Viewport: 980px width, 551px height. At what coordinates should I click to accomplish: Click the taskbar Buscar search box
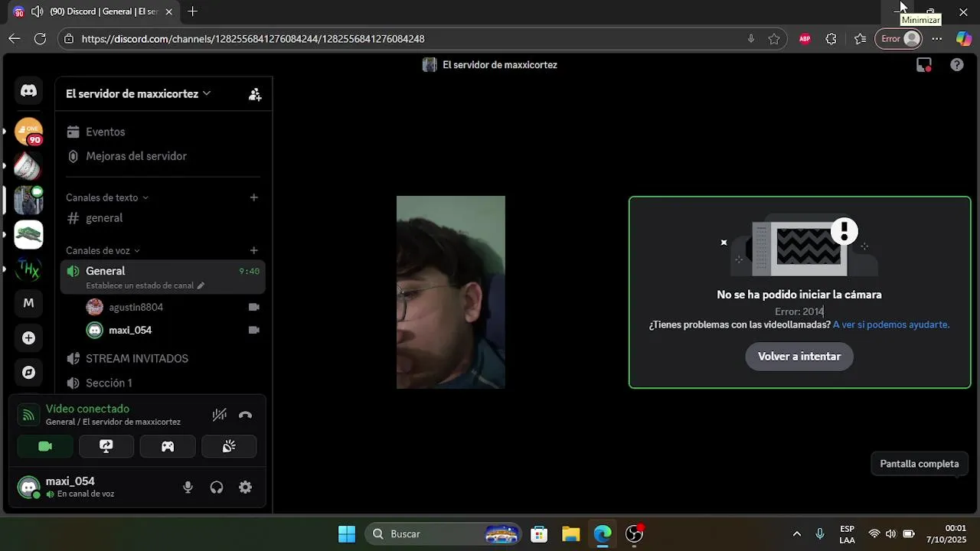click(x=443, y=533)
